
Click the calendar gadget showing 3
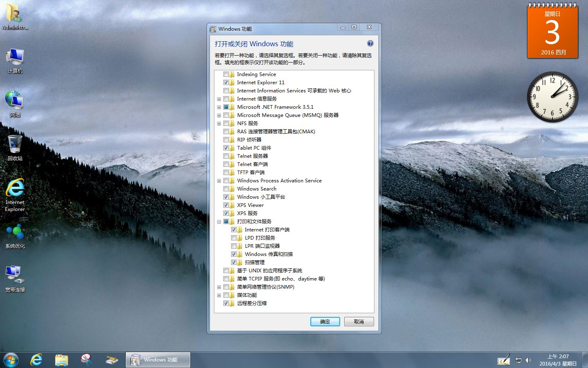(552, 31)
